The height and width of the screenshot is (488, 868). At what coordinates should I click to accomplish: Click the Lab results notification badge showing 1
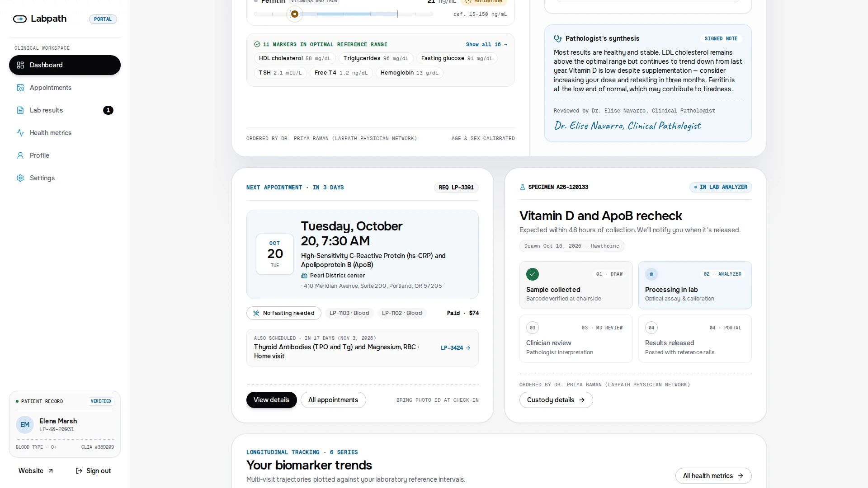pos(108,110)
